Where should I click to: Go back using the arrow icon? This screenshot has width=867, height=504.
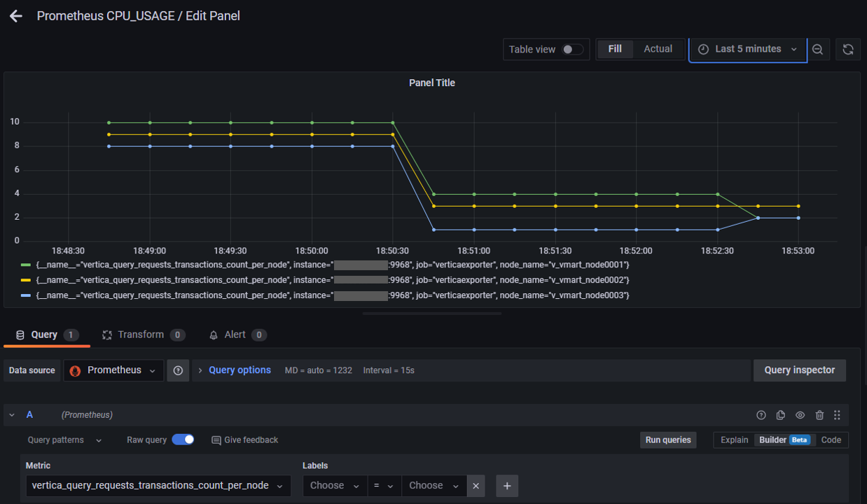pos(16,15)
